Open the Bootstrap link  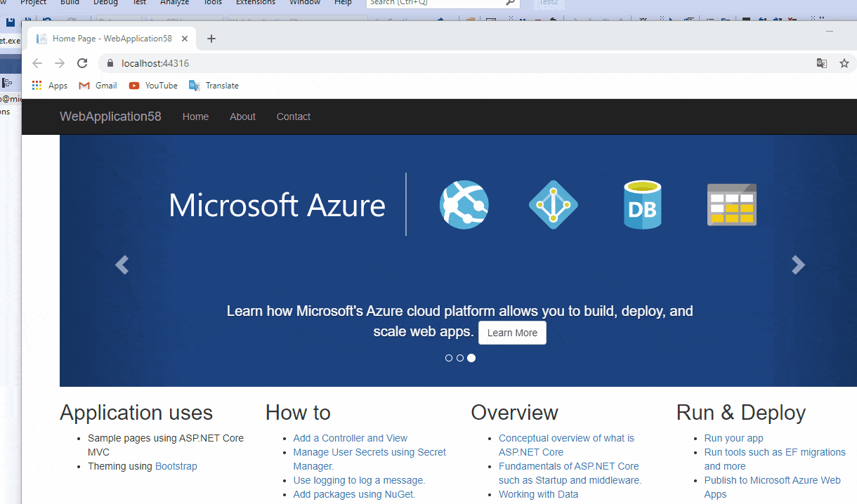pos(176,466)
